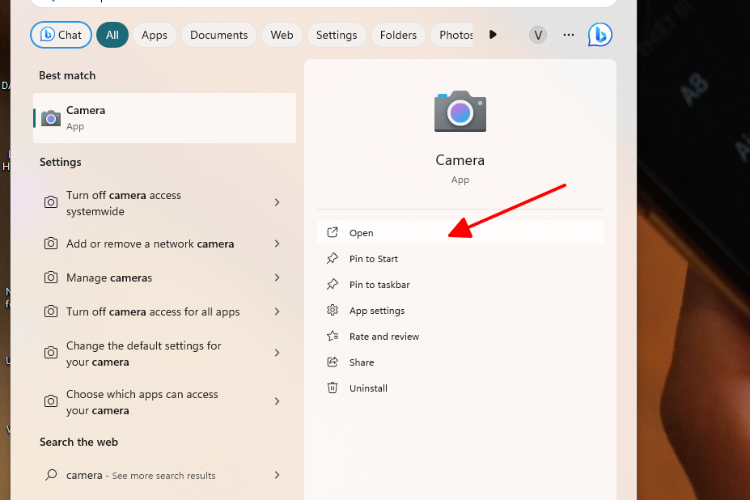
Task: Click the Uninstall trash icon
Action: pos(332,388)
